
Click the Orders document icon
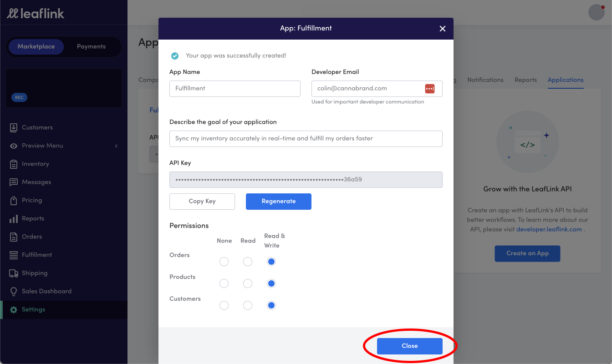pyautogui.click(x=14, y=237)
